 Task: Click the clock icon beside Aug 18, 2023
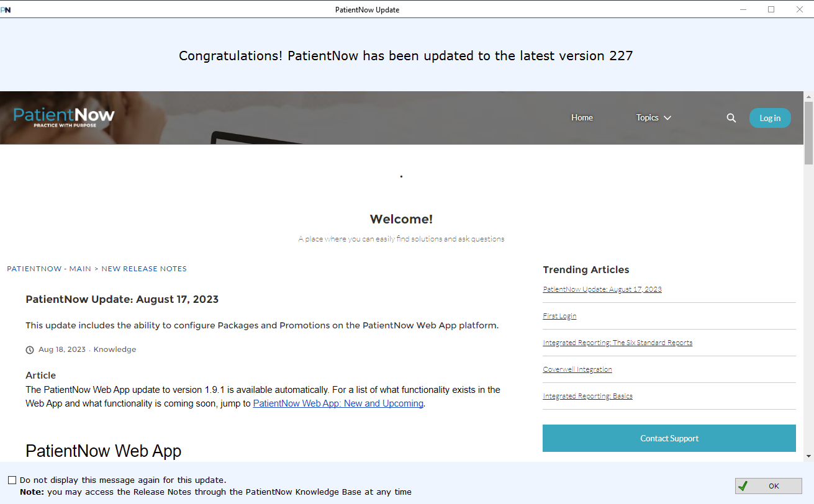pyautogui.click(x=30, y=349)
